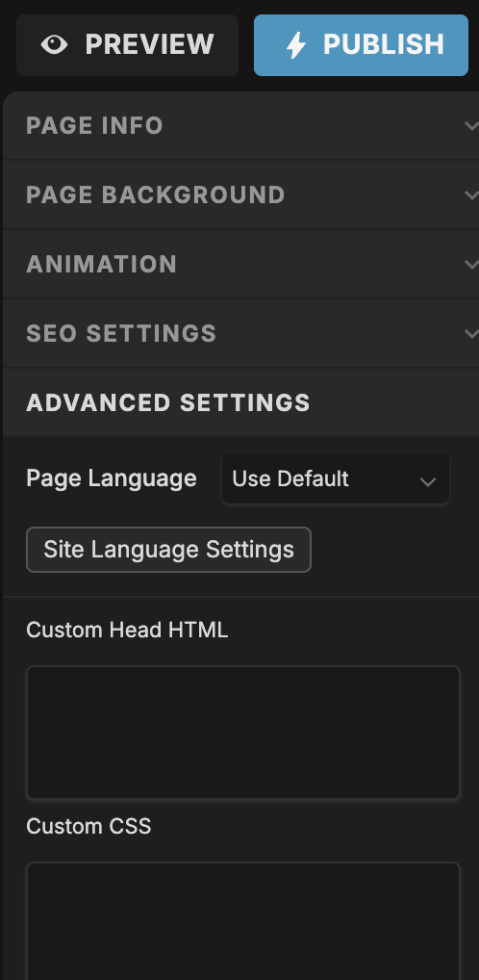
Task: Open the Page Background section title
Action: coord(156,195)
